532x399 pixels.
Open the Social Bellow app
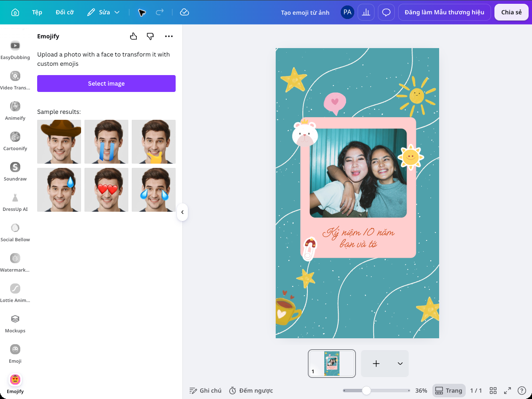(15, 232)
